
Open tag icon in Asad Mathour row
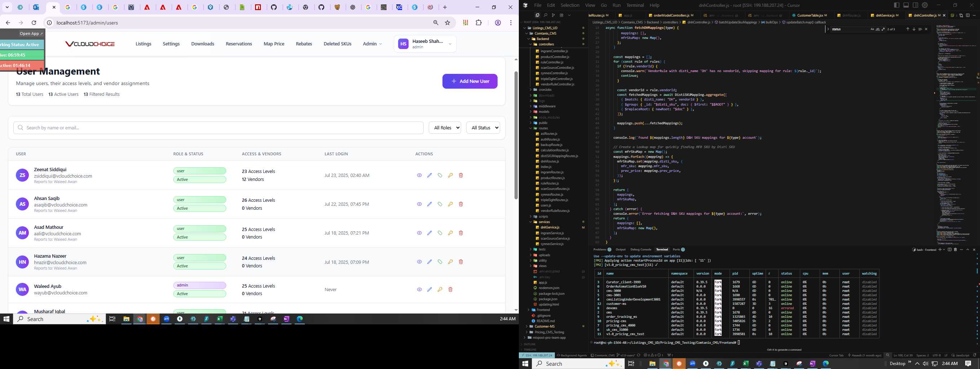click(x=440, y=233)
